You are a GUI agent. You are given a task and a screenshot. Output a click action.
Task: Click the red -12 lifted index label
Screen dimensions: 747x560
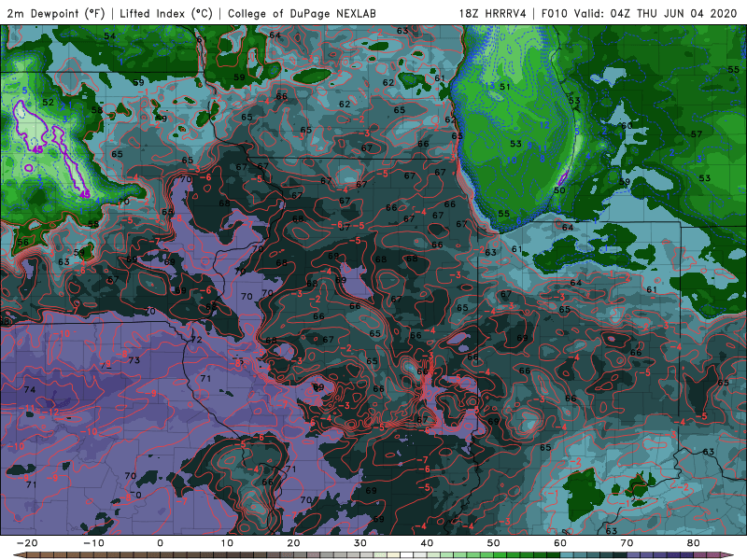point(52,412)
